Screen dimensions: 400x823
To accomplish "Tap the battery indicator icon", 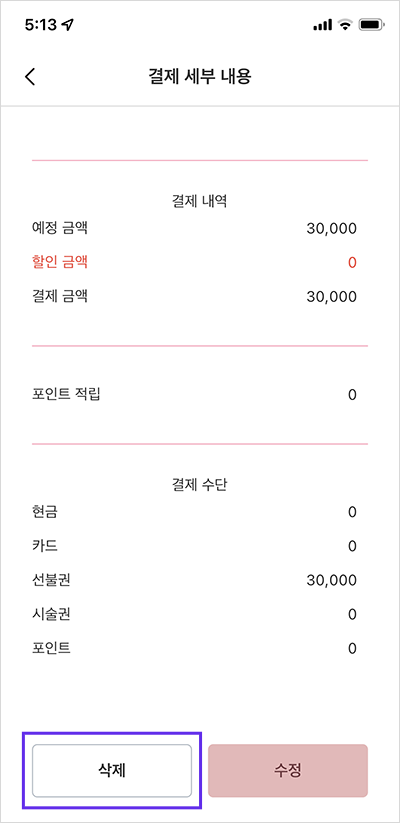I will (372, 25).
